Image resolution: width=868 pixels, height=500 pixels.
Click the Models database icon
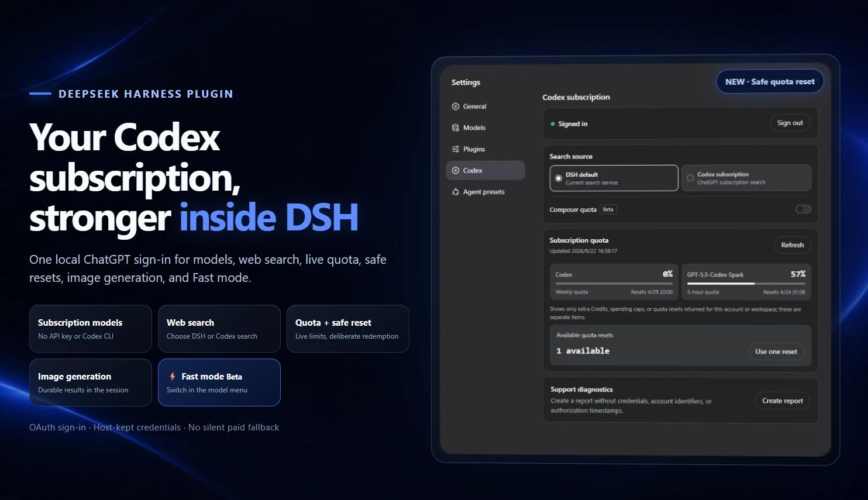click(456, 127)
